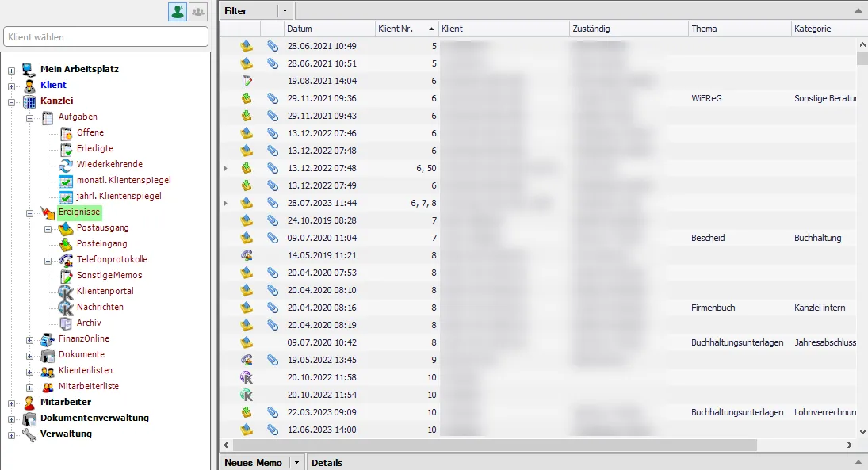Expand the Telefonprotokolle tree node

pos(48,261)
